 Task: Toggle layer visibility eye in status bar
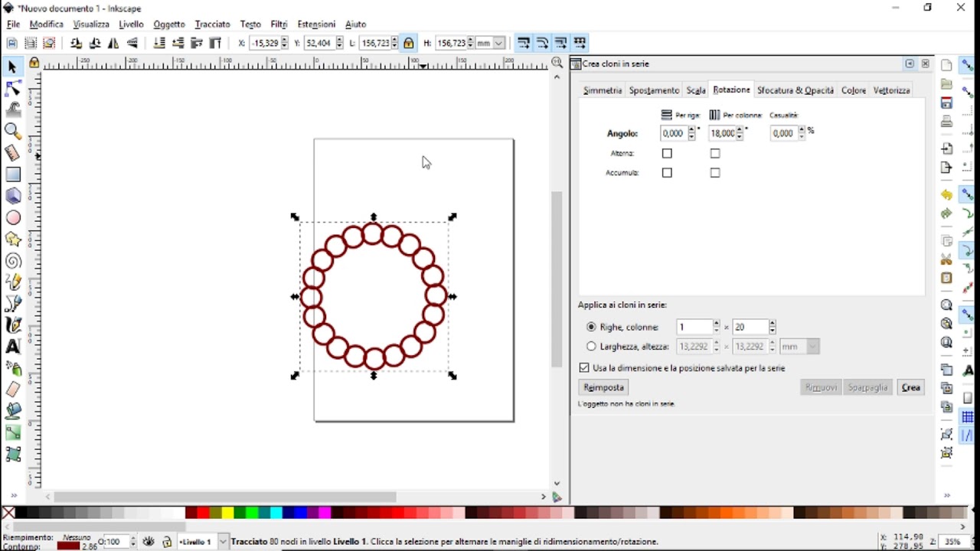click(149, 542)
